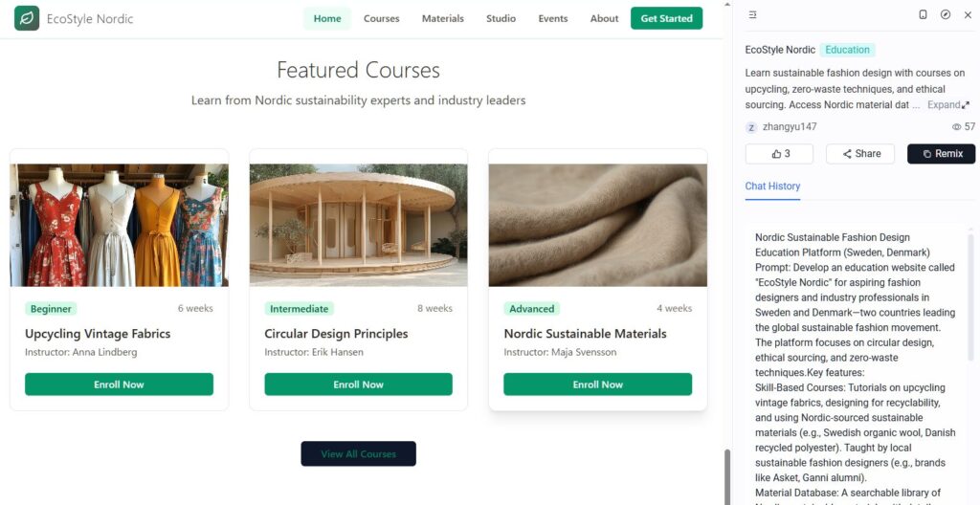980x505 pixels.
Task: Enroll in Upcycling Vintage Fabrics course
Action: click(x=119, y=384)
